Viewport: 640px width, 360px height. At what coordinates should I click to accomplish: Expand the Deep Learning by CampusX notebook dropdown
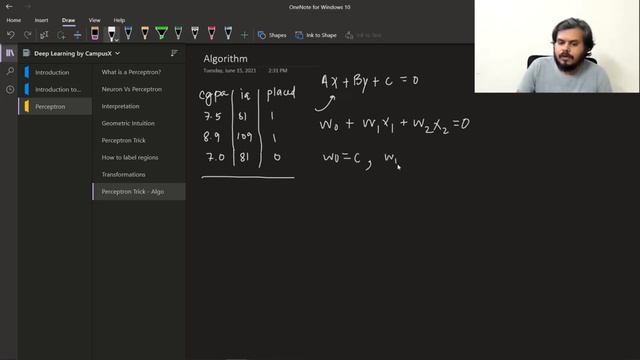coord(118,53)
